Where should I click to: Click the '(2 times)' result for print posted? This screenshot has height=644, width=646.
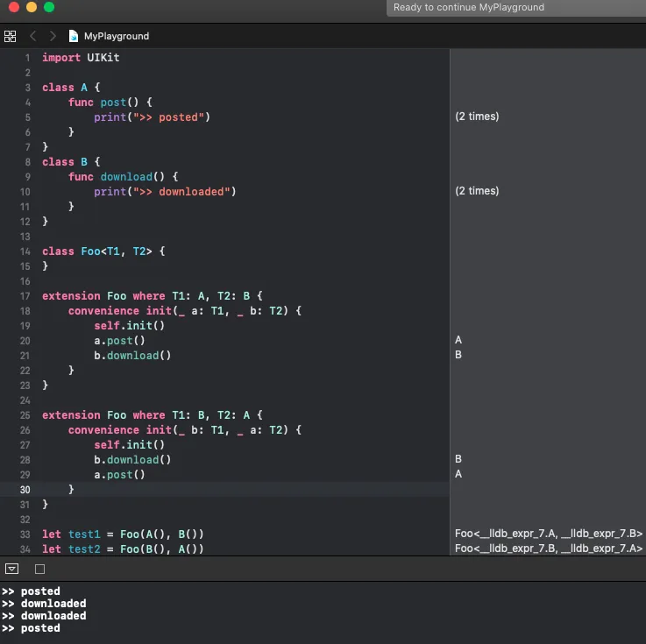coord(477,117)
